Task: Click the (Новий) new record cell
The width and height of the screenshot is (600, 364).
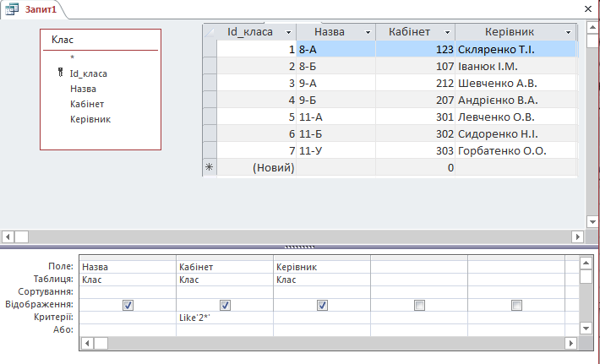Action: pyautogui.click(x=256, y=167)
